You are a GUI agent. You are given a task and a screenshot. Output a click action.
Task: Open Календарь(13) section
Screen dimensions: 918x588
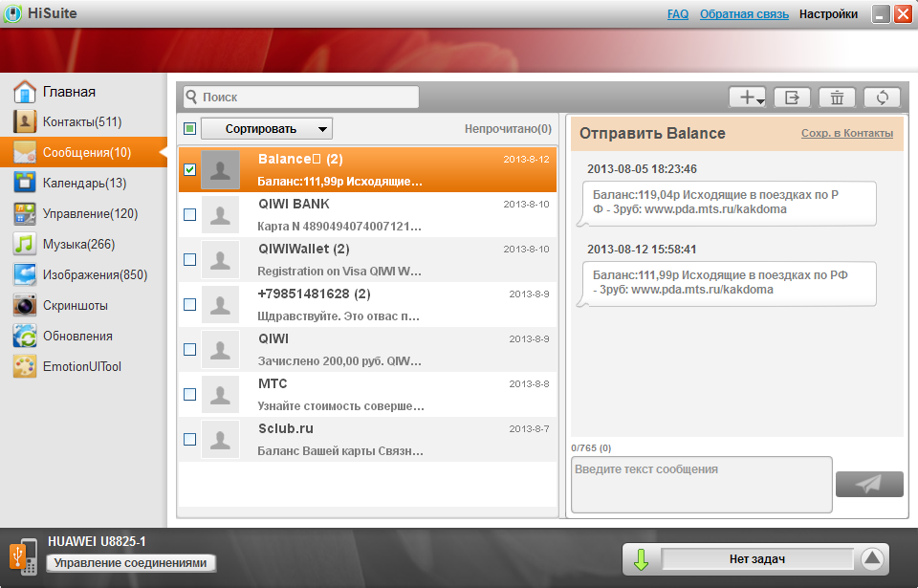pyautogui.click(x=83, y=183)
